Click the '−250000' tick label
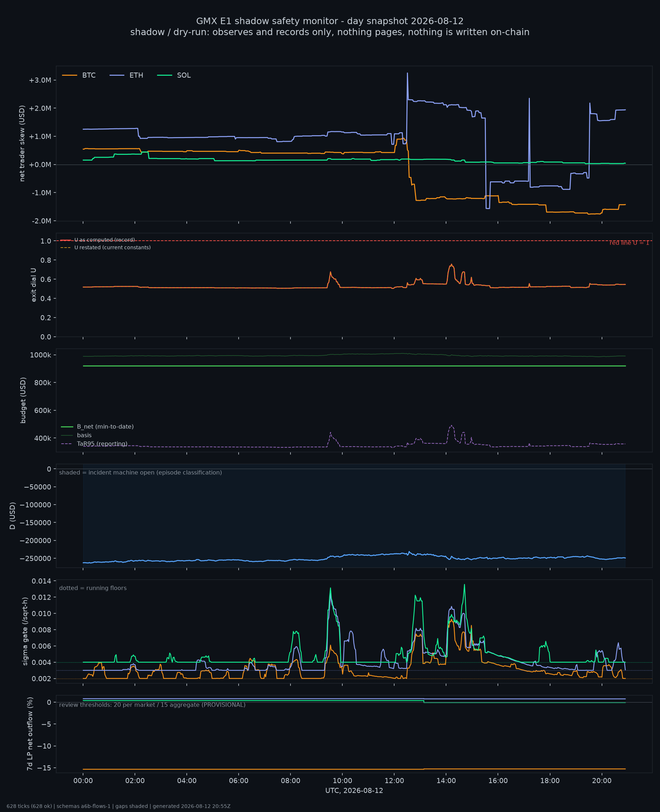 [36, 558]
